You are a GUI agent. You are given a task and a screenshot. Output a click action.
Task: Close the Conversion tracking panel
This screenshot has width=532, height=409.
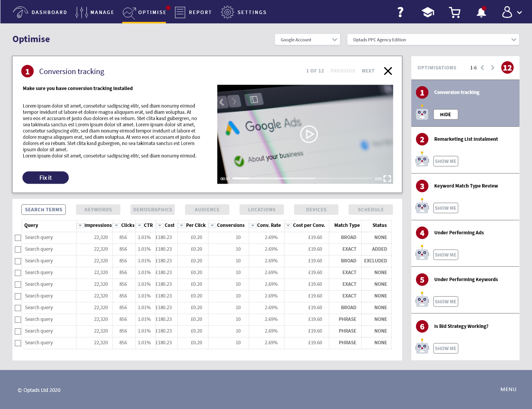388,71
